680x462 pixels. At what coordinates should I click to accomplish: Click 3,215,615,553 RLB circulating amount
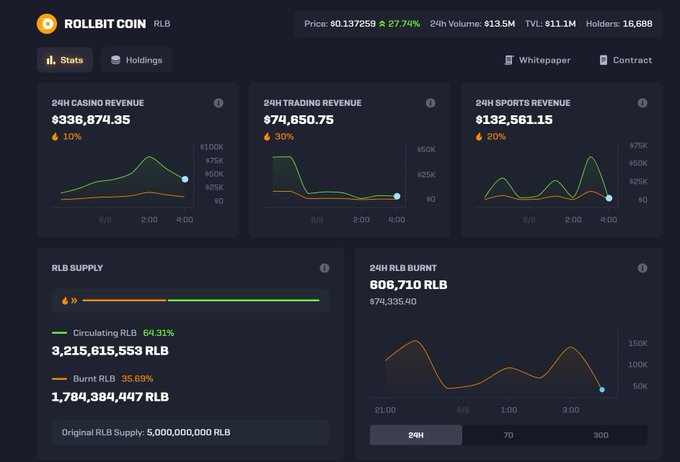[x=110, y=351]
